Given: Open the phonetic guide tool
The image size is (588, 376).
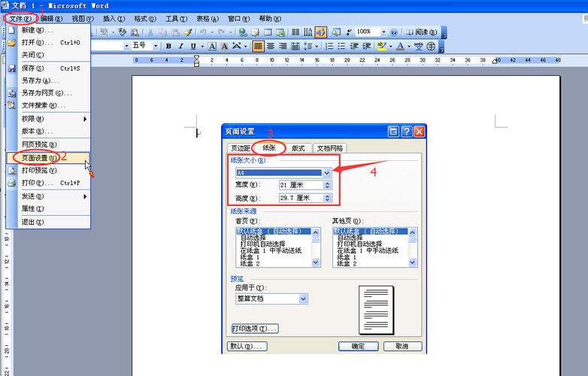Looking at the screenshot, I should click(x=419, y=46).
